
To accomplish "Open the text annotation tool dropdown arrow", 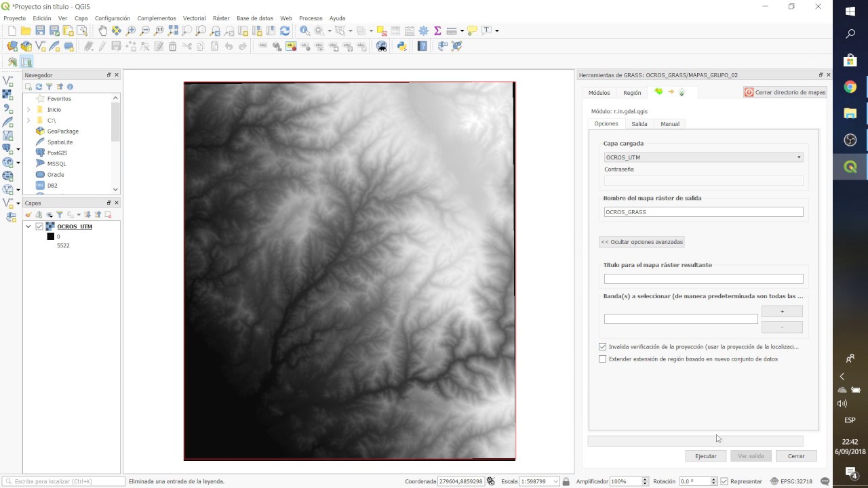I will point(497,30).
